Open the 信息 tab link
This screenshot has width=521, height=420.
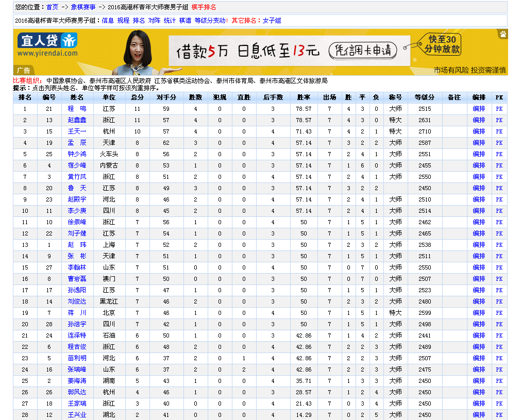108,21
